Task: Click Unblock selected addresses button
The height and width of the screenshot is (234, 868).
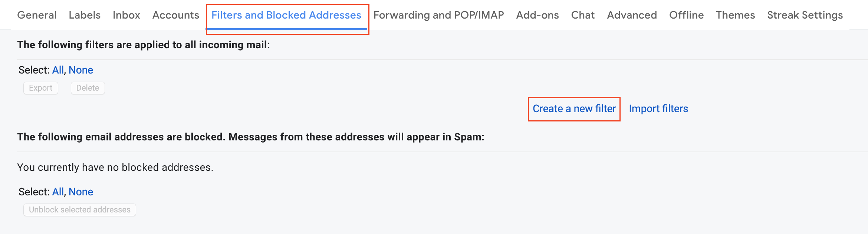Action: pos(80,210)
